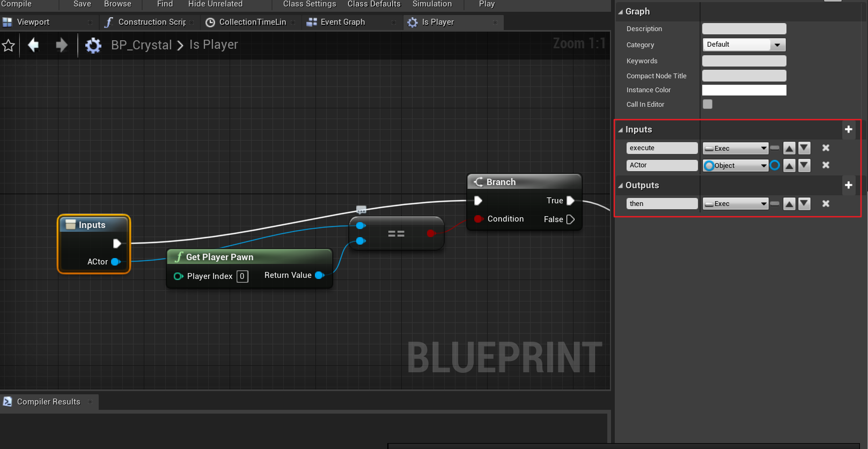Move the ACtor input down

pyautogui.click(x=804, y=165)
